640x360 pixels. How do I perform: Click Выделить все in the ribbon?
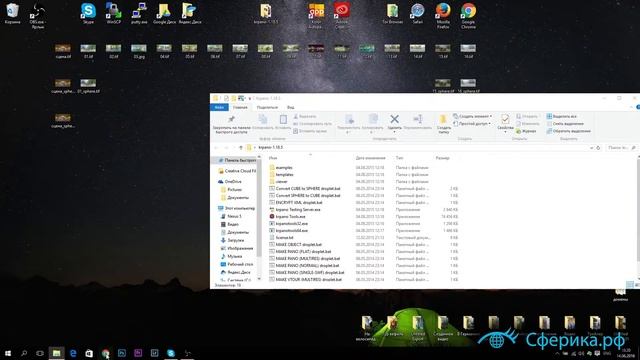[562, 116]
